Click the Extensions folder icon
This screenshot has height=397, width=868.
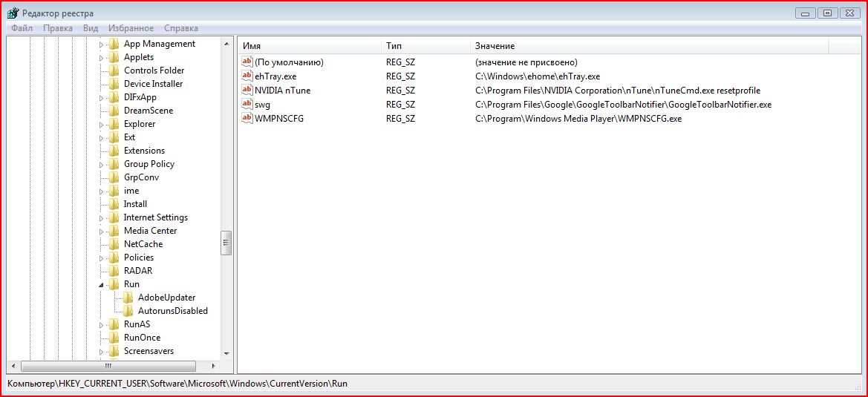[114, 151]
